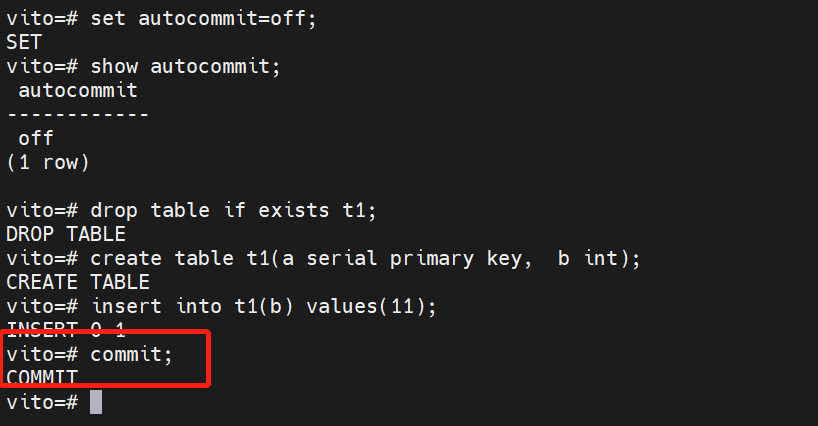818x426 pixels.
Task: Click the "off" value in the result row
Action: pos(36,139)
